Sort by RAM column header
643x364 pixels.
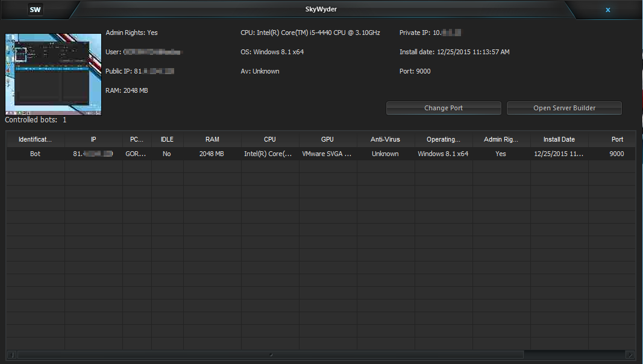click(212, 139)
